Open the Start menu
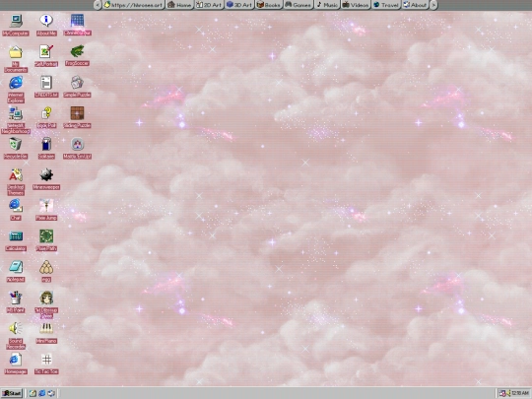Screen dimensions: 532x399 coord(12,393)
